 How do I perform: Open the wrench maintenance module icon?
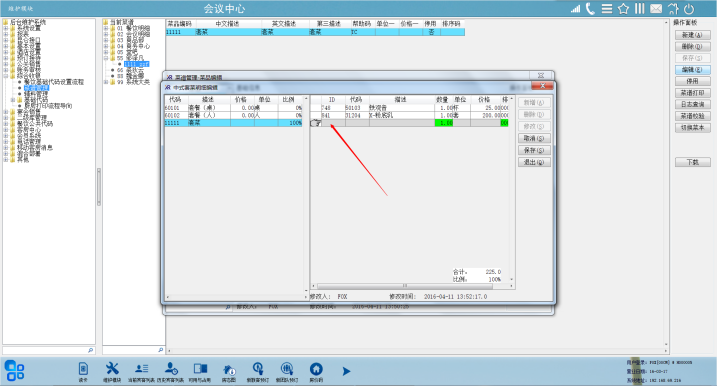(x=112, y=369)
